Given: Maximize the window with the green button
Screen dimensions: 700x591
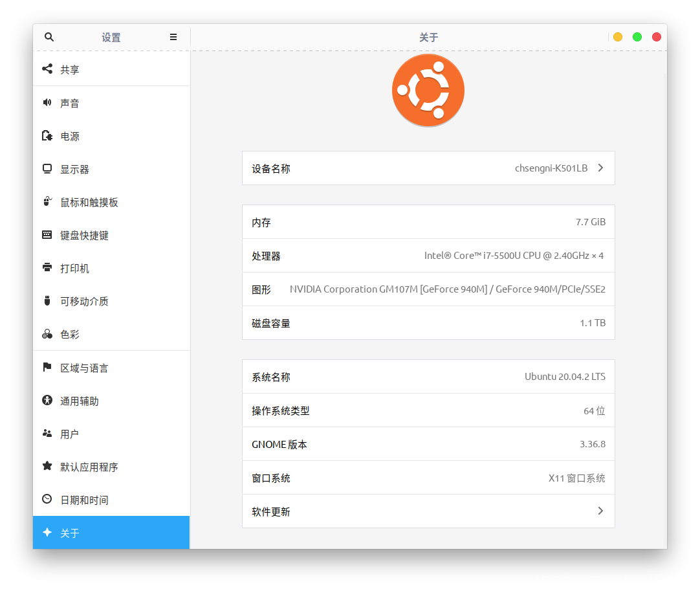Looking at the screenshot, I should tap(637, 37).
